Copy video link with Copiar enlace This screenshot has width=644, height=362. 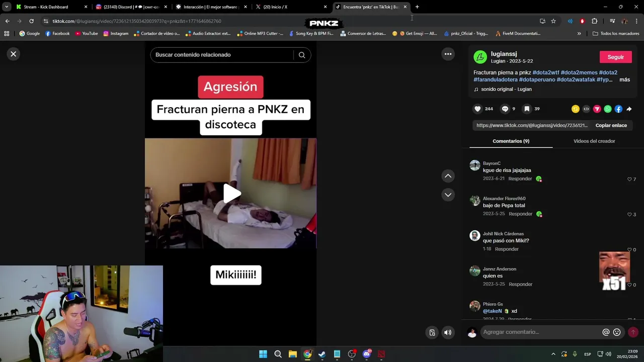pyautogui.click(x=611, y=125)
